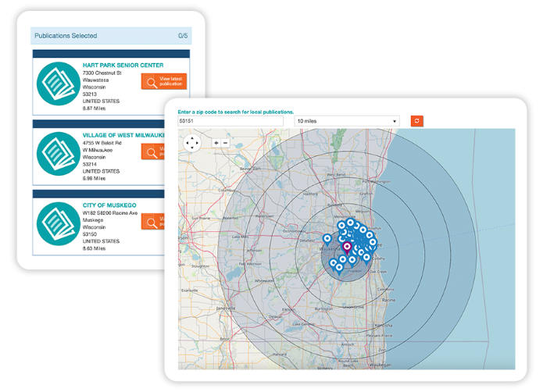Click the zip code '53214'
This screenshot has height=392, width=543.
[89, 164]
